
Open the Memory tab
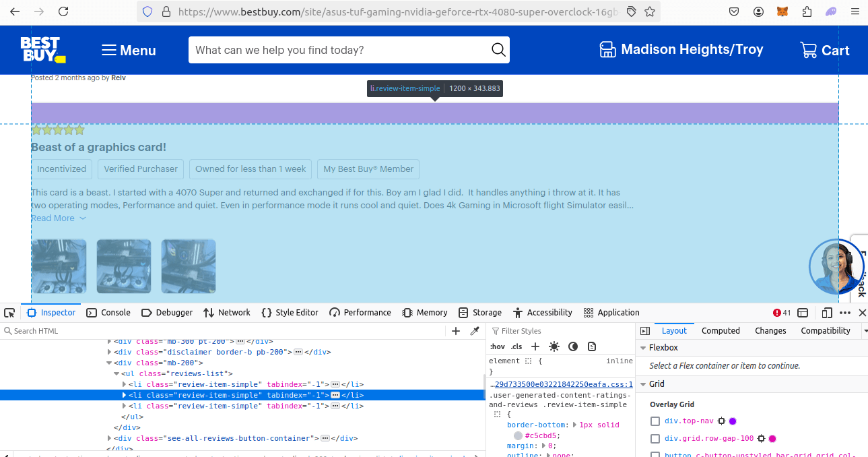[425, 313]
